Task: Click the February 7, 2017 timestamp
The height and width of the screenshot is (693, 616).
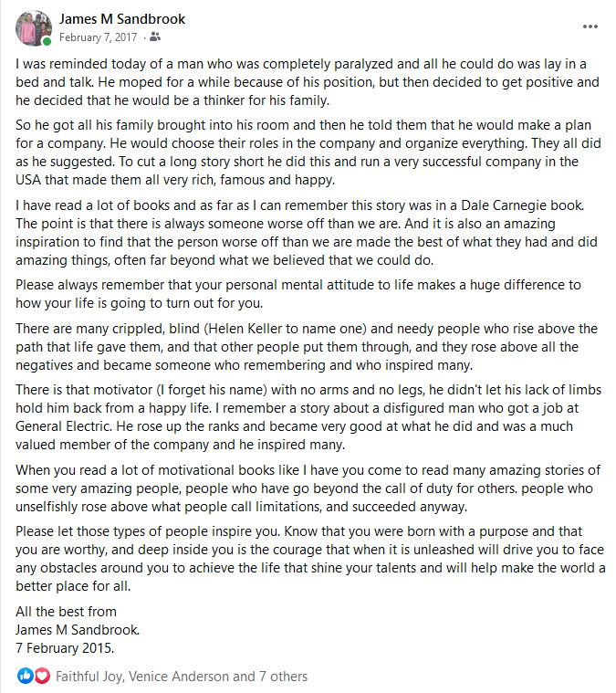Action: (x=99, y=37)
